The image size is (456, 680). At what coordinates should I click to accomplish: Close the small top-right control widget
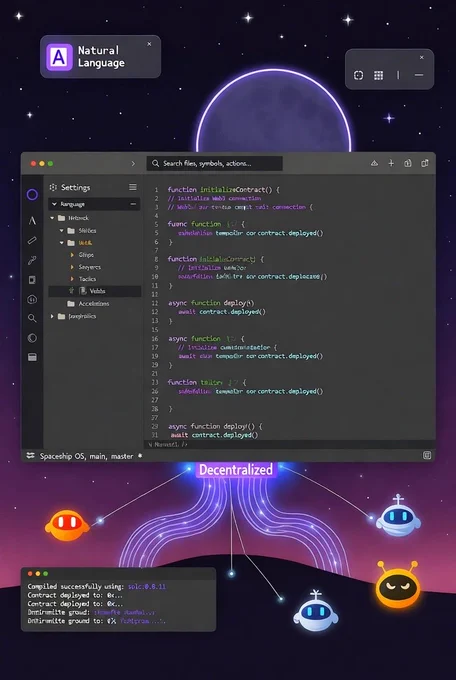tap(421, 57)
